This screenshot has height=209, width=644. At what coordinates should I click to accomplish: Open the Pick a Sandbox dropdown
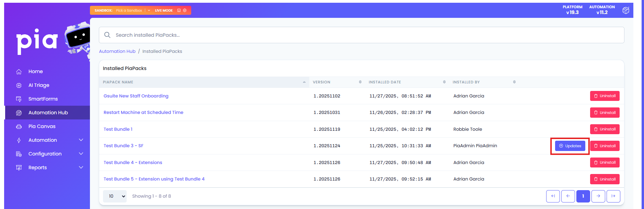(x=133, y=11)
